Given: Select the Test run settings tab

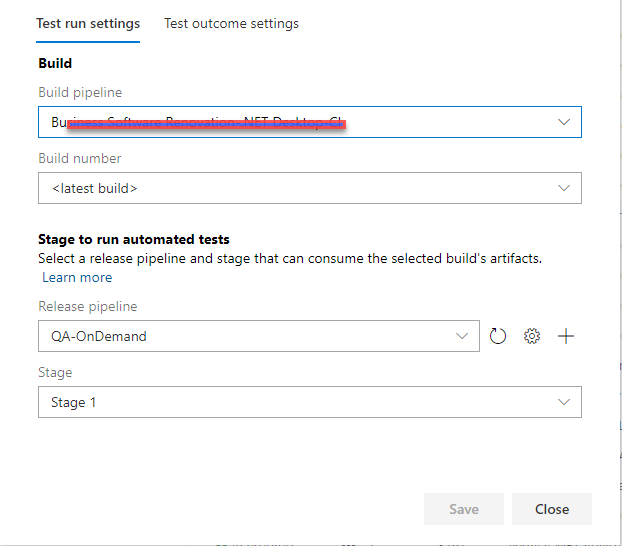Looking at the screenshot, I should pyautogui.click(x=88, y=24).
